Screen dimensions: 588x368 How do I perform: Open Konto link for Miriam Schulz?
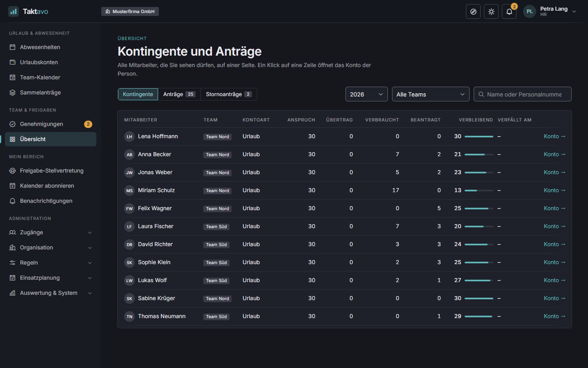click(555, 190)
